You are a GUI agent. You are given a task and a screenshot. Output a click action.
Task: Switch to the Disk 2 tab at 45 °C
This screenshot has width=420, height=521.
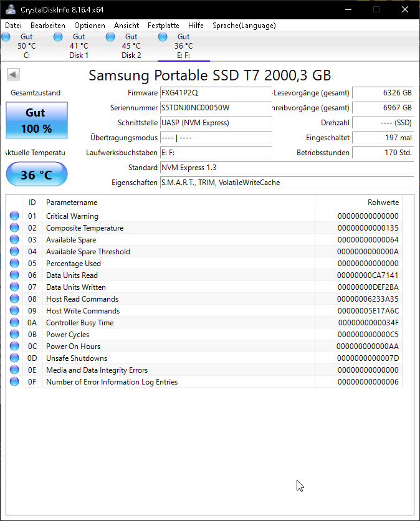click(x=131, y=46)
